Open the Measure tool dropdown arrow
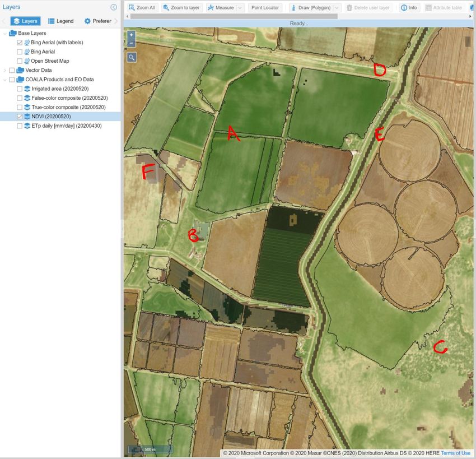476x459 pixels. pyautogui.click(x=240, y=8)
